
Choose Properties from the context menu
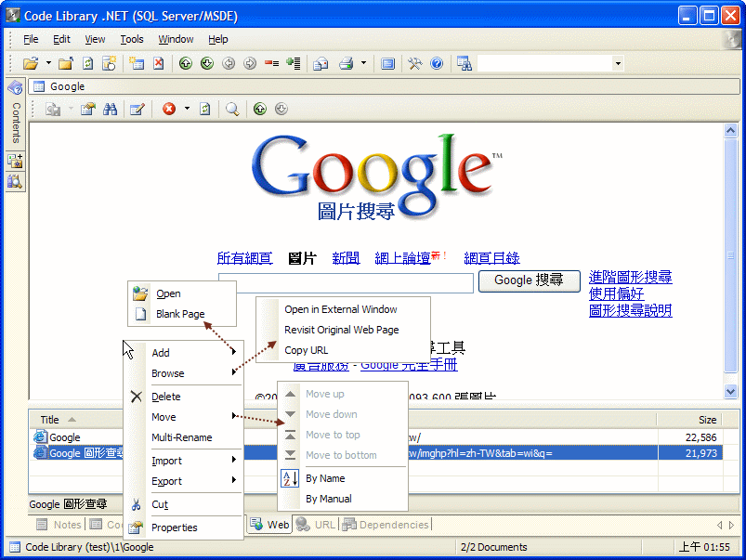[184, 527]
